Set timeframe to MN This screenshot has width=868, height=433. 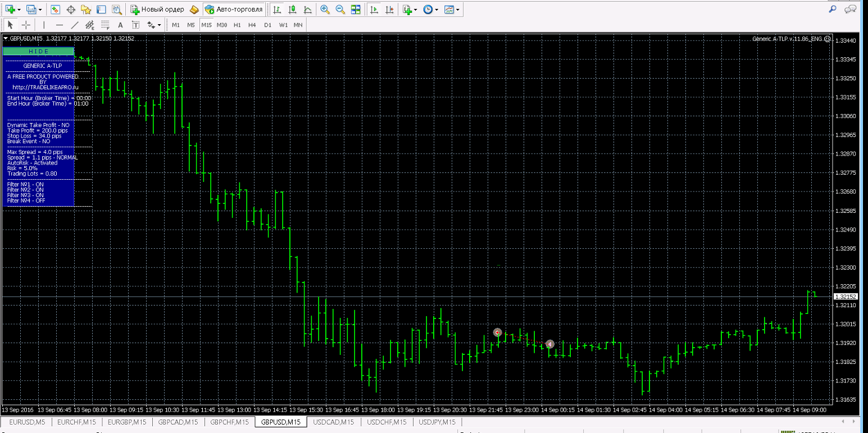coord(298,25)
